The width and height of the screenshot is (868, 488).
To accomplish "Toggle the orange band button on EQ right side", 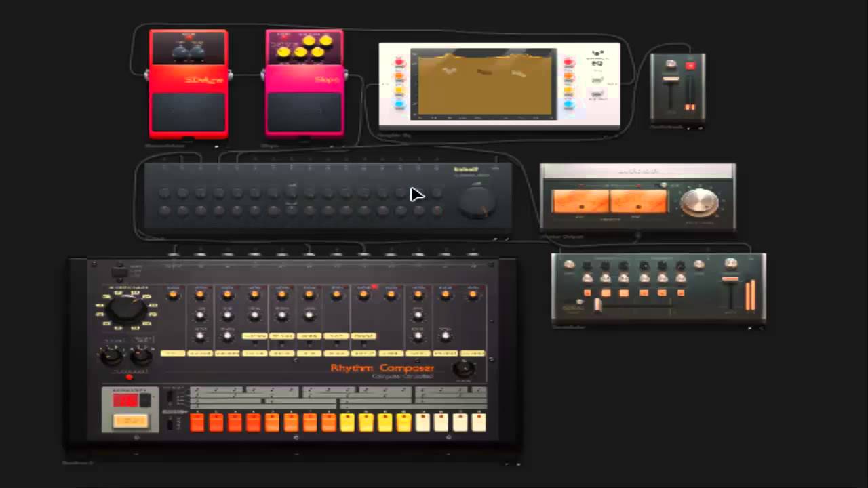I will [569, 76].
